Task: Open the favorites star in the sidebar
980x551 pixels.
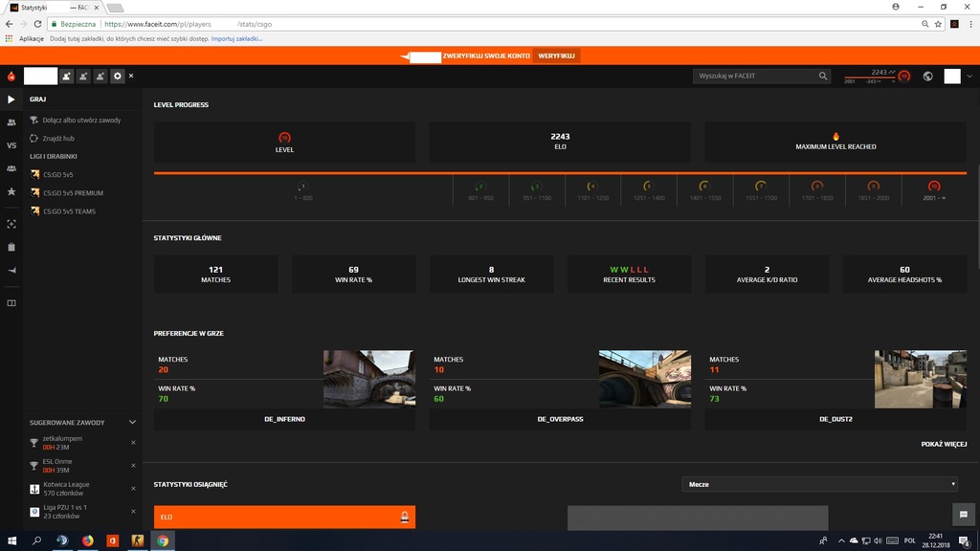Action: point(11,191)
